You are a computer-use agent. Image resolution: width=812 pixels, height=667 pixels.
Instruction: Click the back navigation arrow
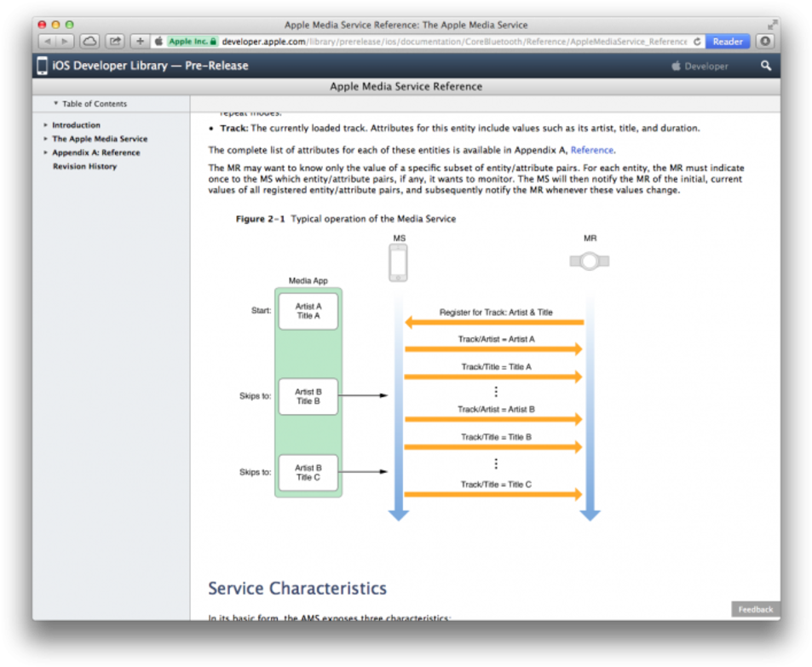point(47,40)
